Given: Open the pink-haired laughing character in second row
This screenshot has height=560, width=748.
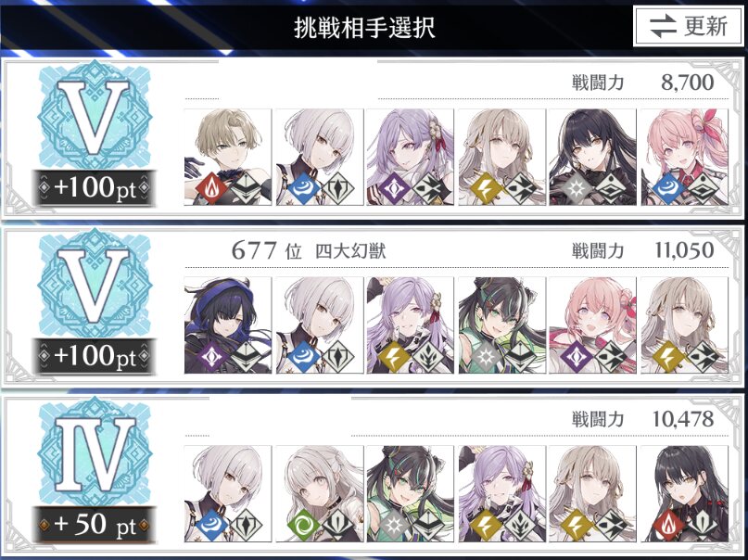Looking at the screenshot, I should [x=593, y=325].
